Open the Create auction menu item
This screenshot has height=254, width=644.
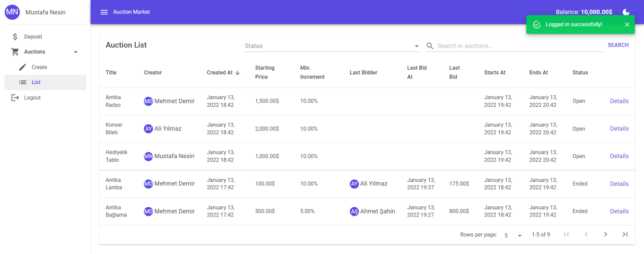(45, 67)
